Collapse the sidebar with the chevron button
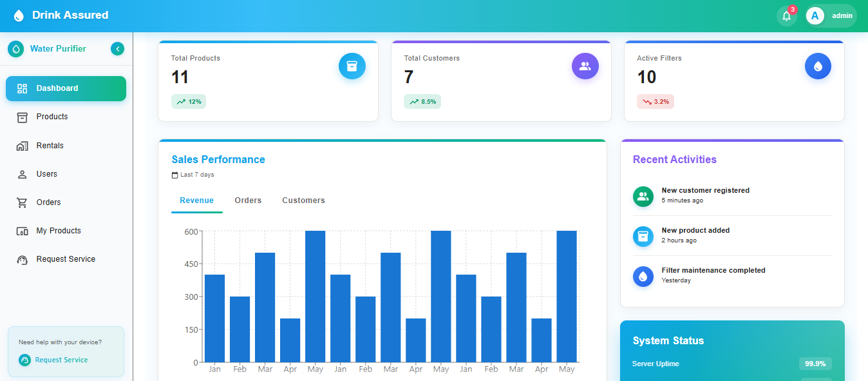The image size is (868, 381). pos(117,49)
